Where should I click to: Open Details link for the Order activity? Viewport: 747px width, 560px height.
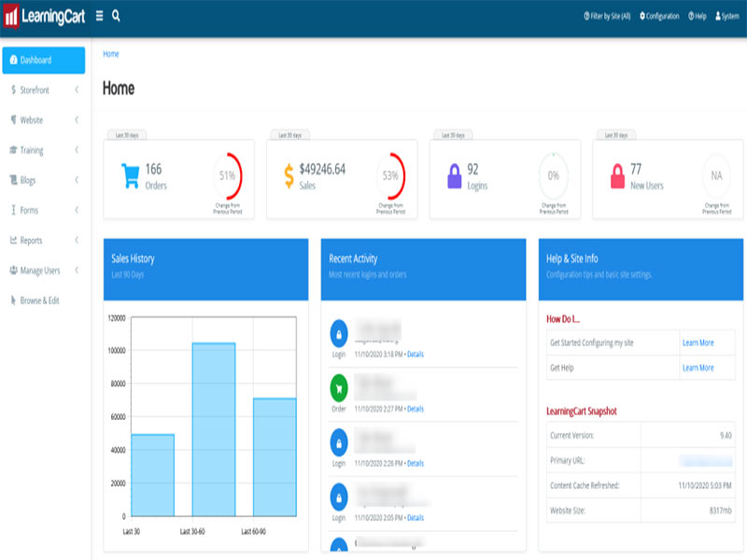(415, 409)
